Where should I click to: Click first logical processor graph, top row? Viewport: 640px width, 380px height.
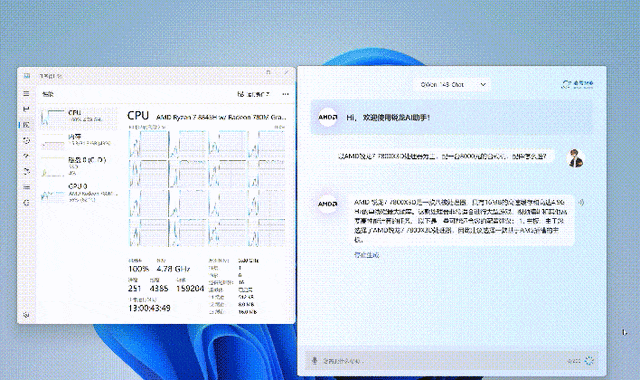pyautogui.click(x=149, y=144)
